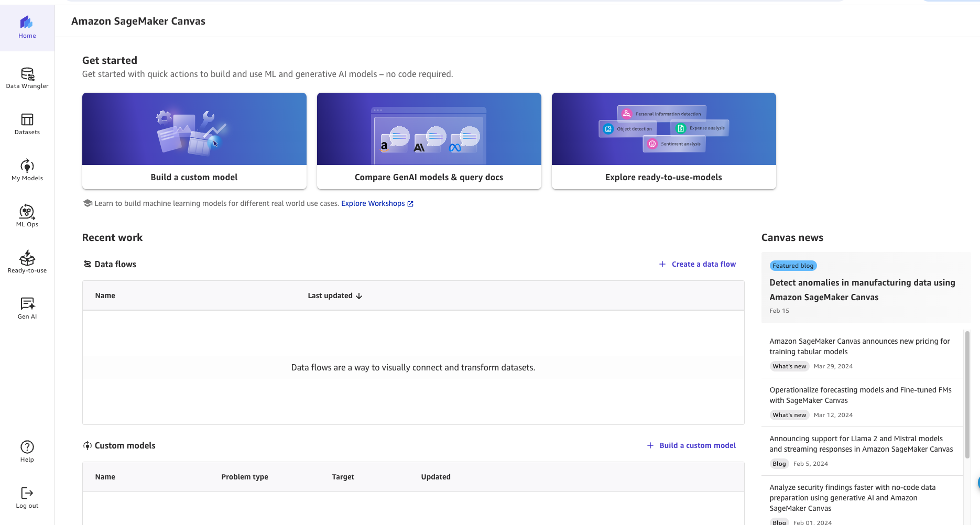Open My Models section
Screen dimensions: 980x525
(27, 170)
